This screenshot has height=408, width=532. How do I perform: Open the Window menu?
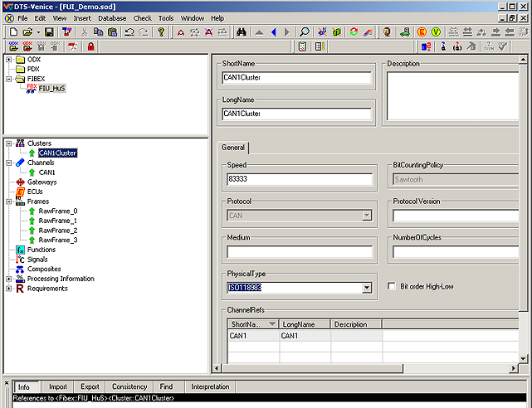click(192, 18)
